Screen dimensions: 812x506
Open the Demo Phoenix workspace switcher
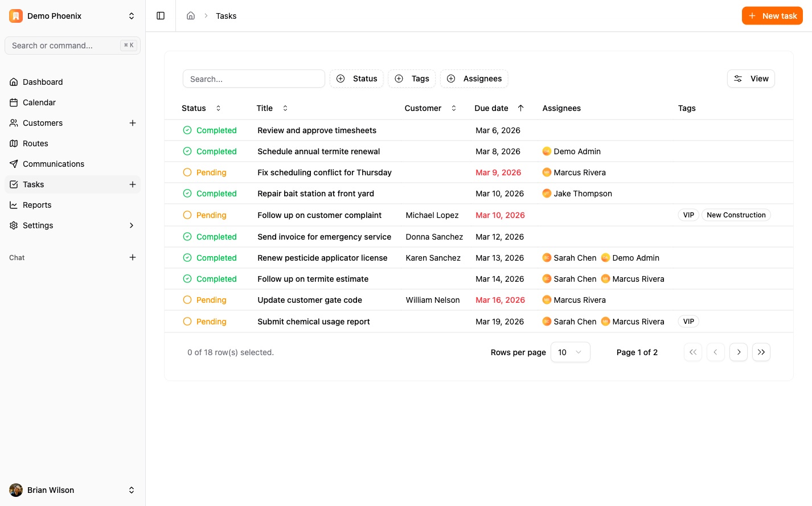coord(72,16)
